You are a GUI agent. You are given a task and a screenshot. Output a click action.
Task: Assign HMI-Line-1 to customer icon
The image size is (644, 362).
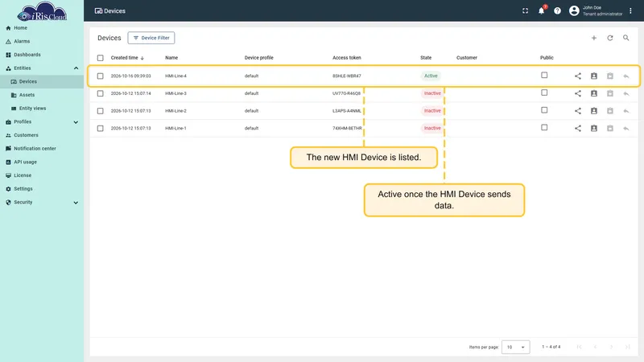click(x=594, y=129)
